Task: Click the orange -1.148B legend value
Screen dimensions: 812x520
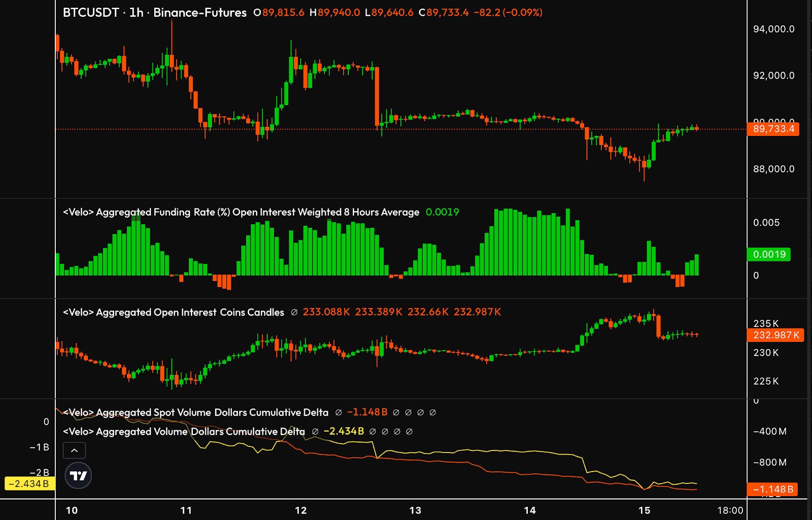Action: click(x=367, y=412)
